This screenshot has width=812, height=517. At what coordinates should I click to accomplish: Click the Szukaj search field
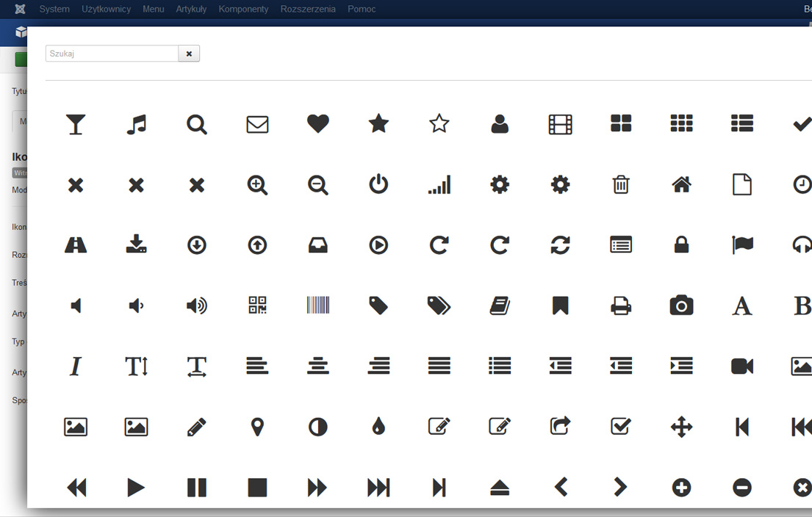[x=112, y=54]
